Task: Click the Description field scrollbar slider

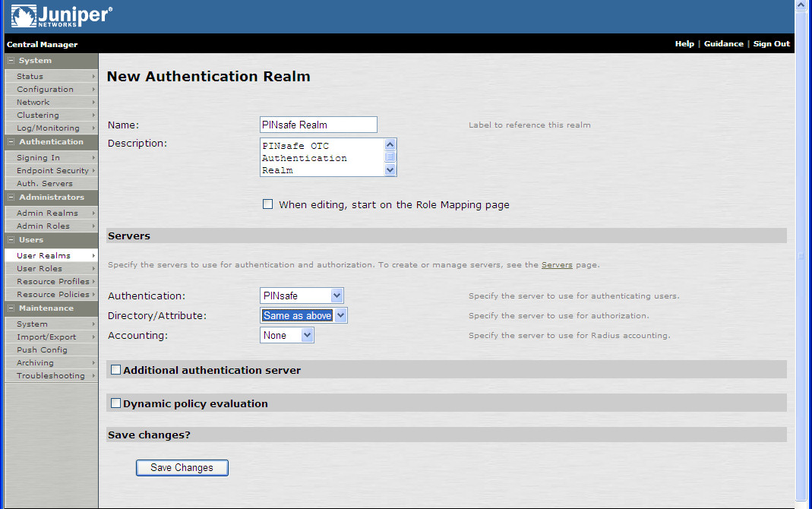Action: click(390, 157)
